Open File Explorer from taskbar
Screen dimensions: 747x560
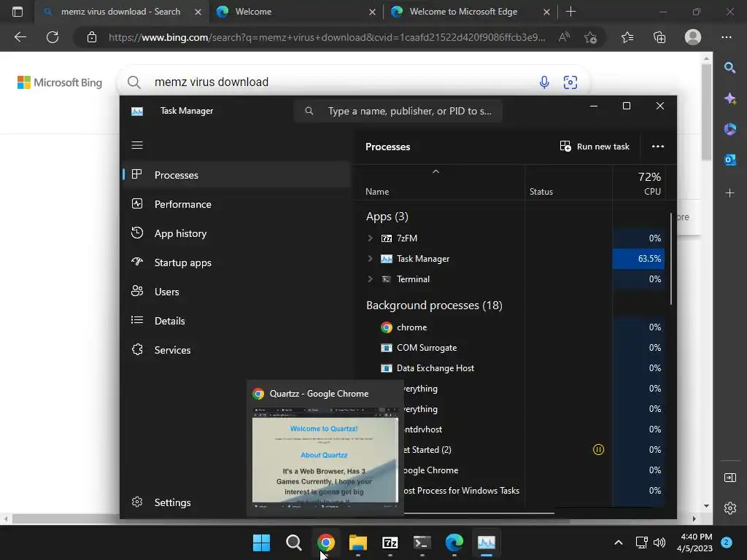[x=357, y=542]
